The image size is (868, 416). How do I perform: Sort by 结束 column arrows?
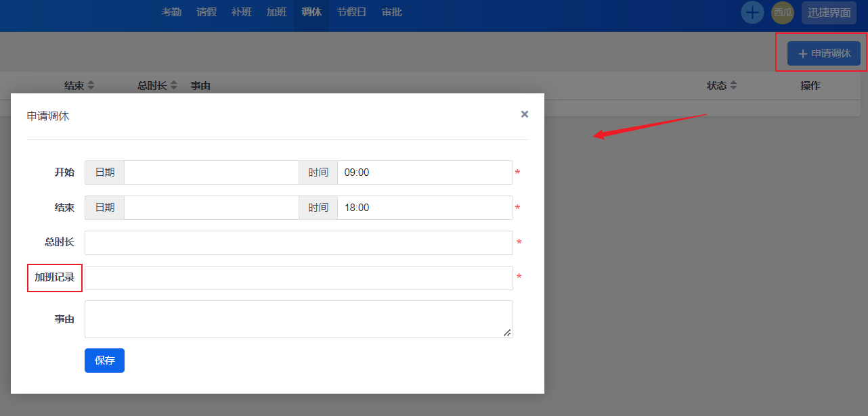(x=91, y=86)
